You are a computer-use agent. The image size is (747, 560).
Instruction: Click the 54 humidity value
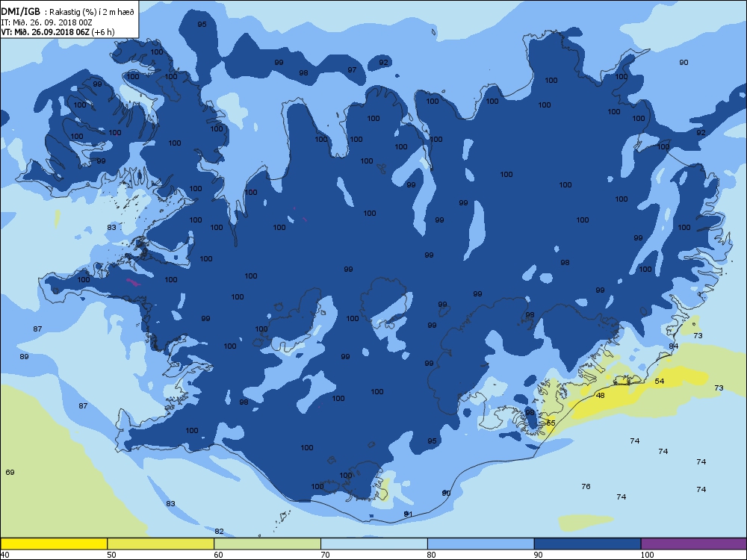(660, 382)
